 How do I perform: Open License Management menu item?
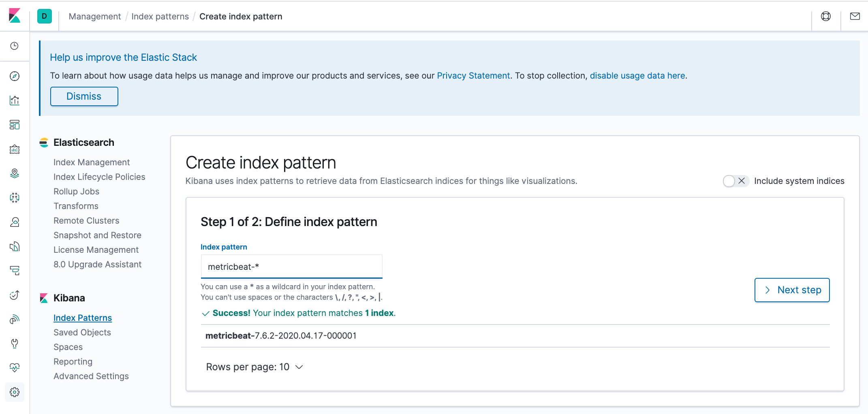tap(96, 250)
